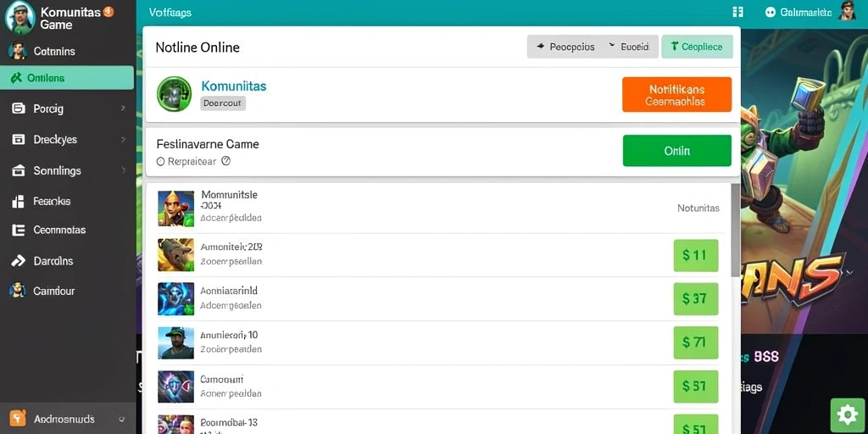Click the Komunitas green round logo
868x434 pixels.
tap(174, 94)
